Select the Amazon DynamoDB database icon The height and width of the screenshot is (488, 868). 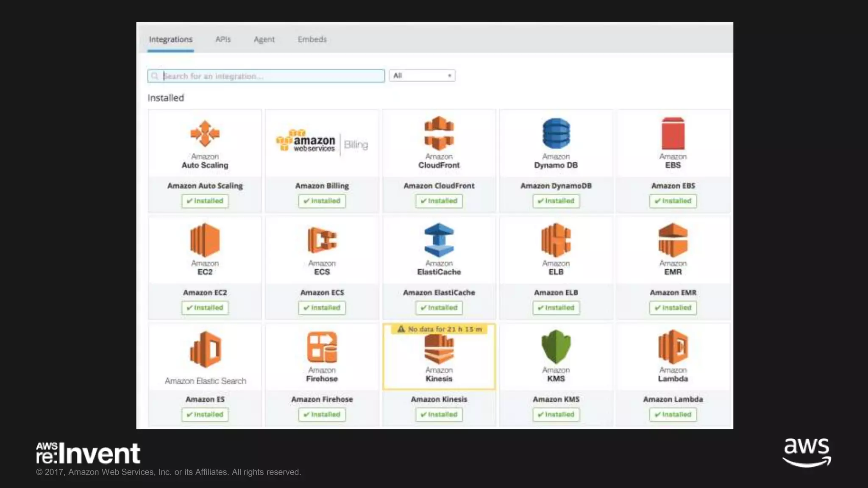556,133
